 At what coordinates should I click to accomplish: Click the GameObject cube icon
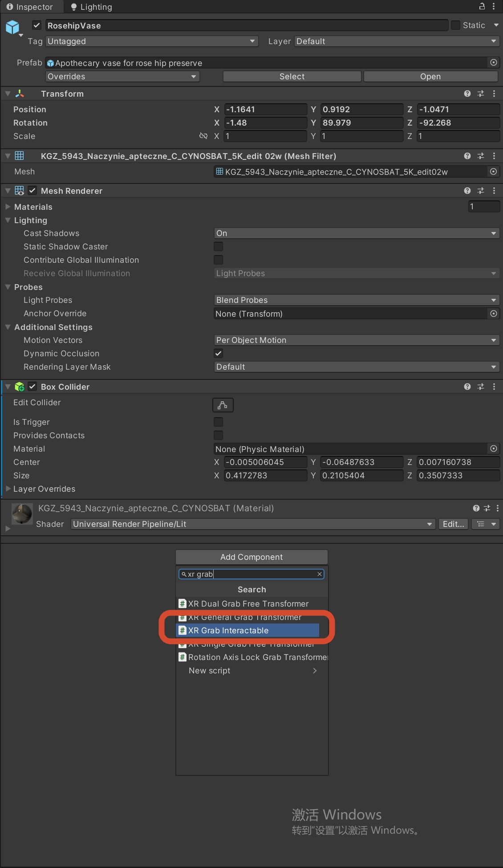tap(12, 27)
